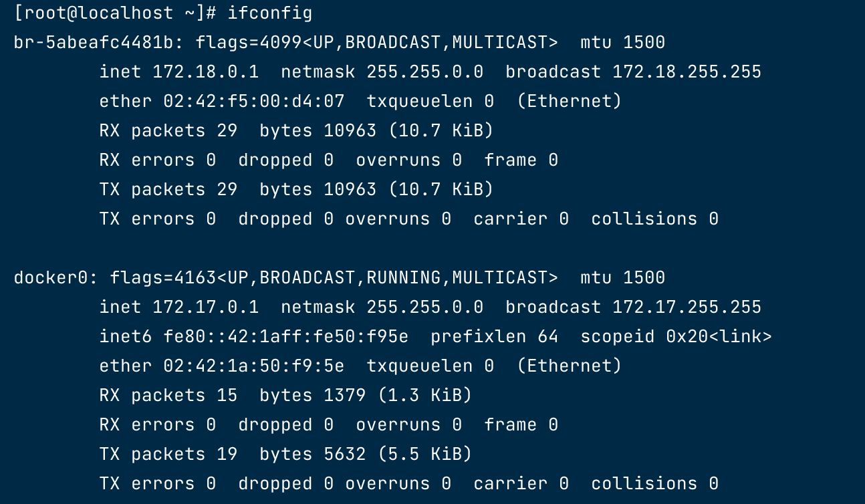This screenshot has height=504, width=865.
Task: Click flags=4099 on the bridge interface
Action: (x=249, y=43)
